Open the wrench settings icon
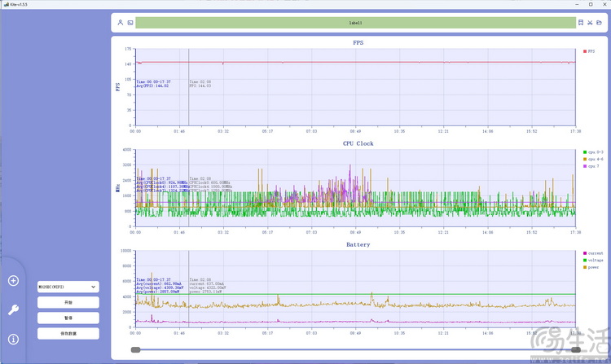Screen dimensions: 611x364 (13, 310)
